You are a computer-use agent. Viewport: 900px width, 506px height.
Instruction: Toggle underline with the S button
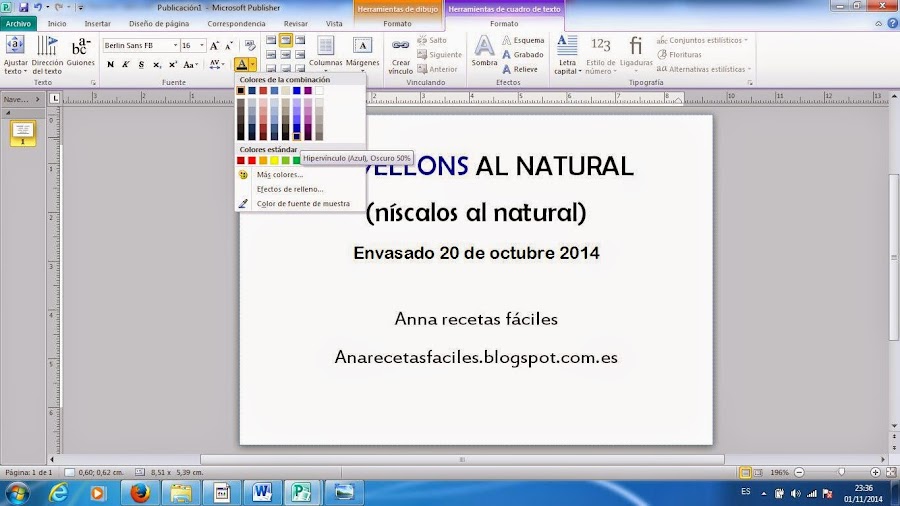coord(141,64)
